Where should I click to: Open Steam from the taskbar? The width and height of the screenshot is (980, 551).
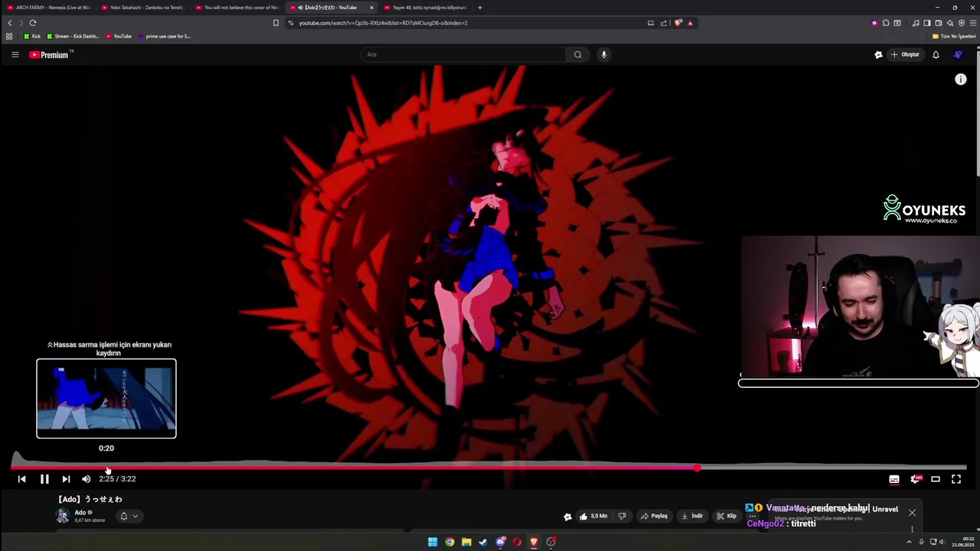coord(483,542)
